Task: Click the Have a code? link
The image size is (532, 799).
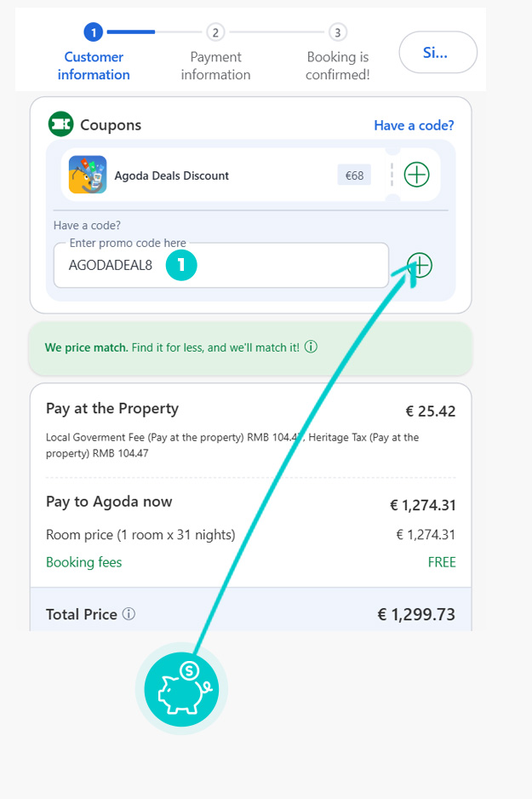Action: (x=414, y=125)
